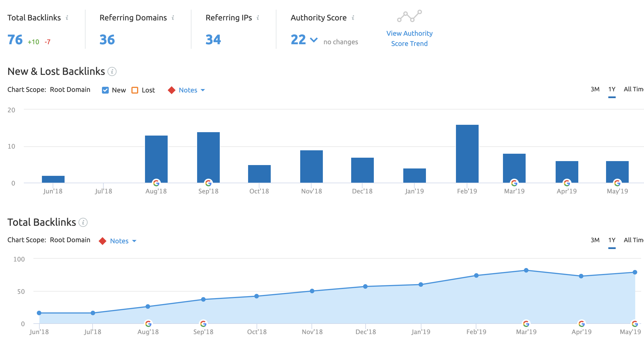Click the Jun'18 data point on the line chart

[39, 313]
